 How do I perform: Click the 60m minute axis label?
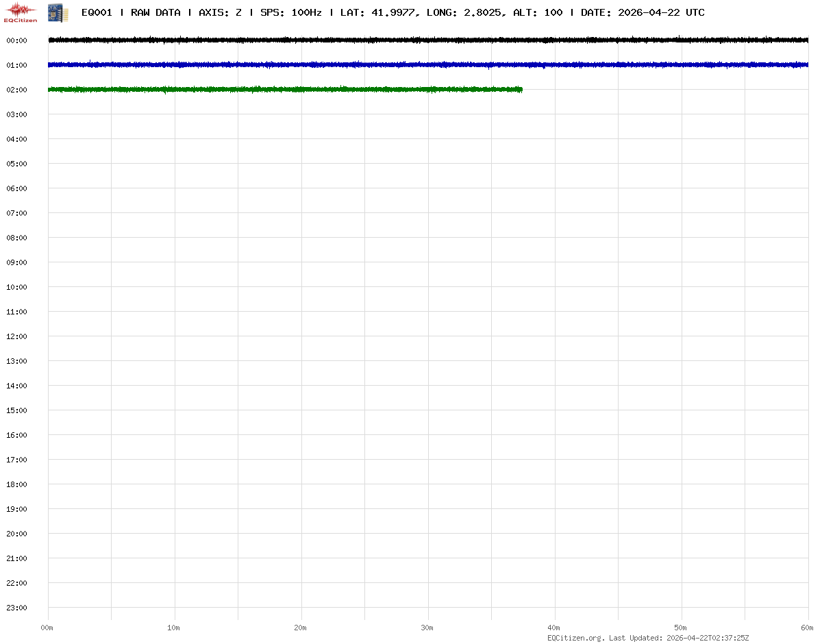pyautogui.click(x=808, y=628)
